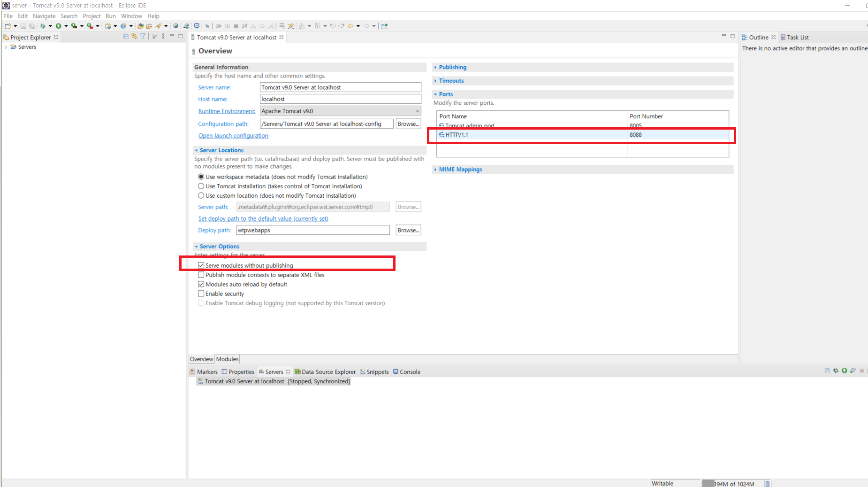Screen dimensions: 868x487
Task: Start the server in profile mode
Action: coord(853,371)
